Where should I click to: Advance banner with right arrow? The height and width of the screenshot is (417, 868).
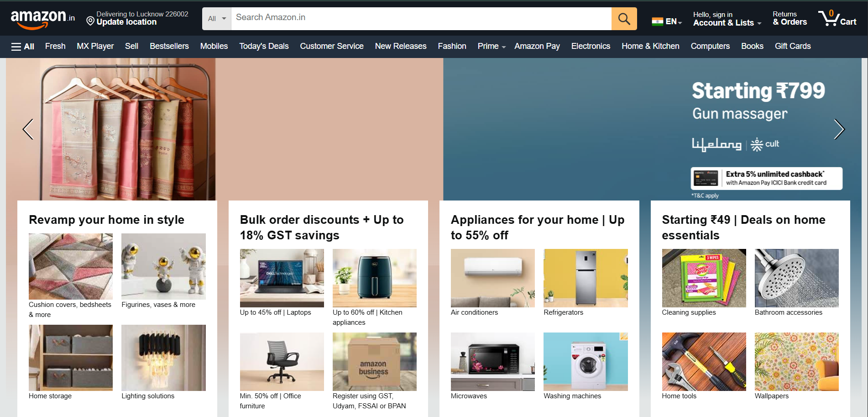point(839,129)
